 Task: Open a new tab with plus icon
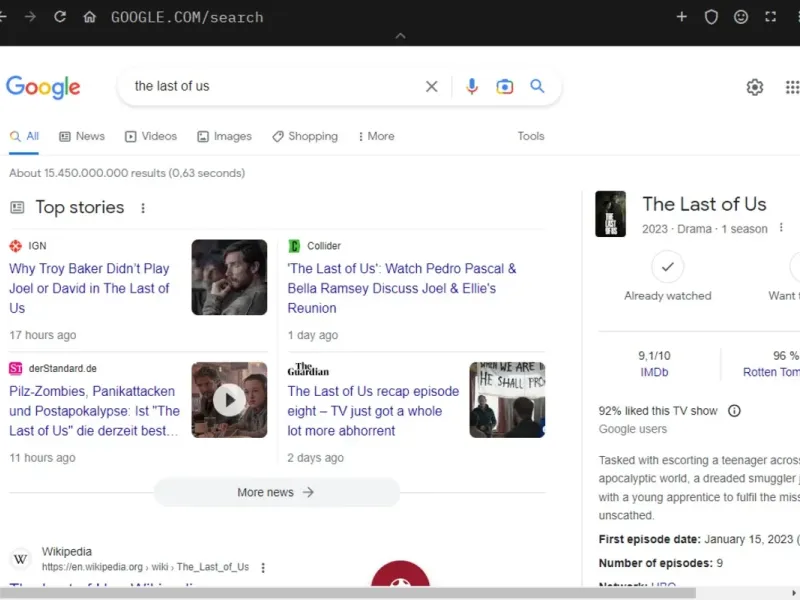tap(681, 17)
